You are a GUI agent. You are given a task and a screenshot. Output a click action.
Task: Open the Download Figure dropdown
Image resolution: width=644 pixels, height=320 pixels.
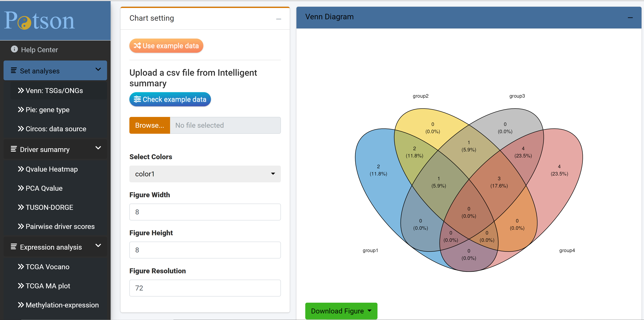(x=341, y=311)
